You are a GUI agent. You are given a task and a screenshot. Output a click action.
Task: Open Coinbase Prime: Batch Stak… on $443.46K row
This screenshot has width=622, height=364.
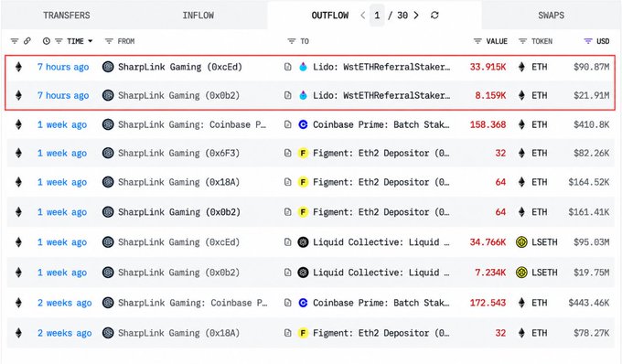[x=381, y=303]
